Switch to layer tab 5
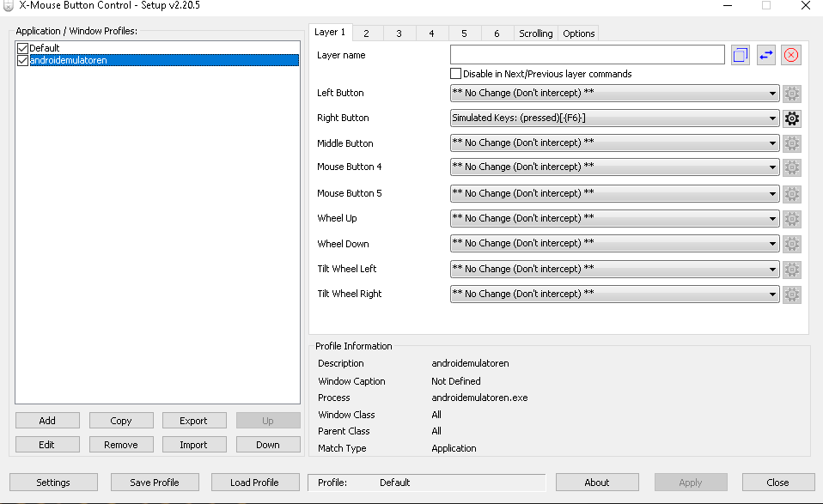Screen dimensions: 823x504 tap(464, 33)
